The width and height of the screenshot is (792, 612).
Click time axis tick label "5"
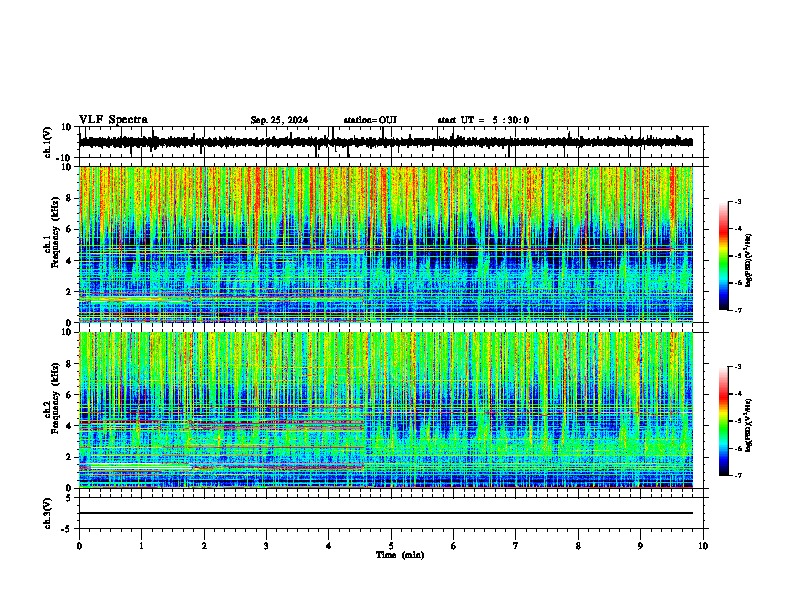coord(391,546)
